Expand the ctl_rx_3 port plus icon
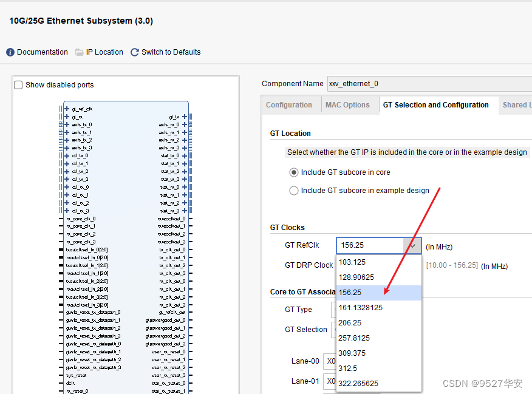 tap(67, 211)
